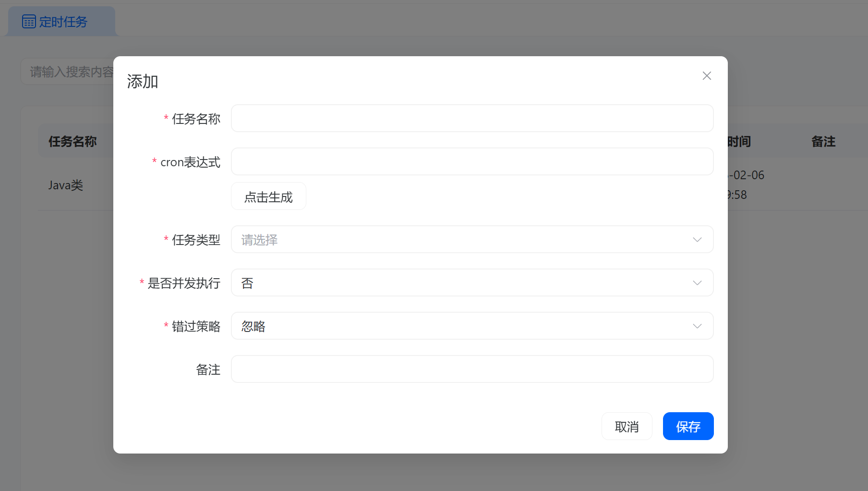Open the 任务类型 请选择 select box
This screenshot has height=491, width=868.
click(x=461, y=240)
